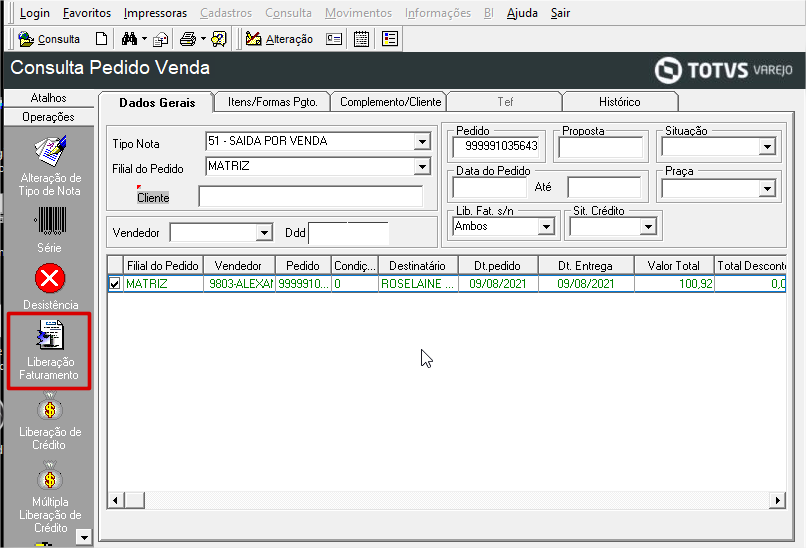Viewport: 806px width, 548px height.
Task: Open the Favoritos menu
Action: point(87,13)
